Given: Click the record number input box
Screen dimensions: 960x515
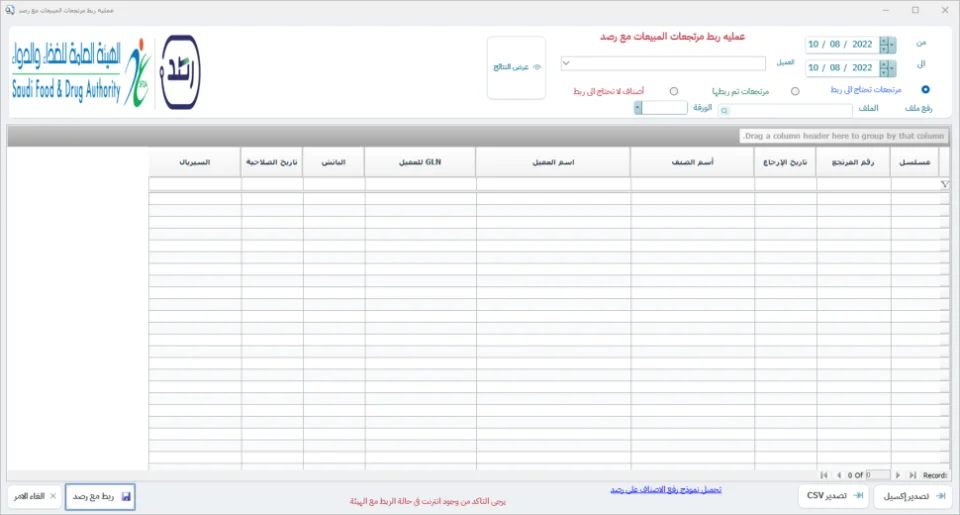Looking at the screenshot, I should pos(878,475).
